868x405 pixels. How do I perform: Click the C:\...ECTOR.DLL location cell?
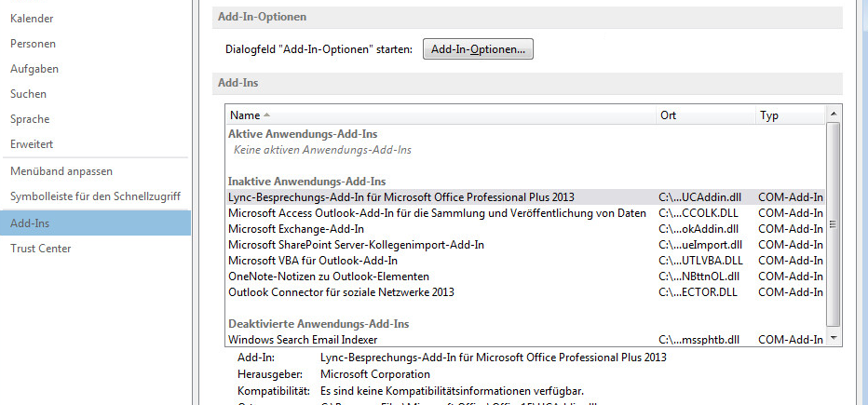point(698,291)
